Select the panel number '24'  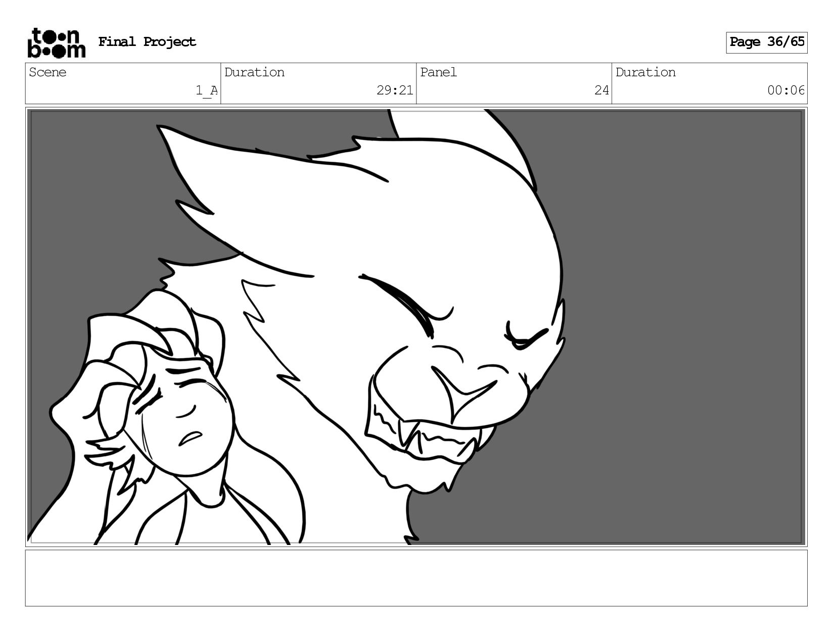601,90
